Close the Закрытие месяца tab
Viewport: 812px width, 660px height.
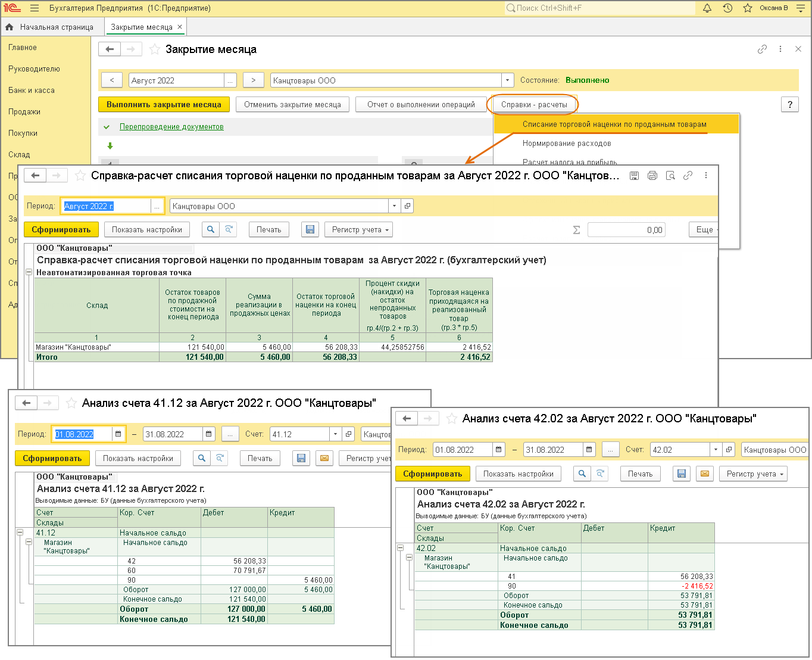point(180,27)
